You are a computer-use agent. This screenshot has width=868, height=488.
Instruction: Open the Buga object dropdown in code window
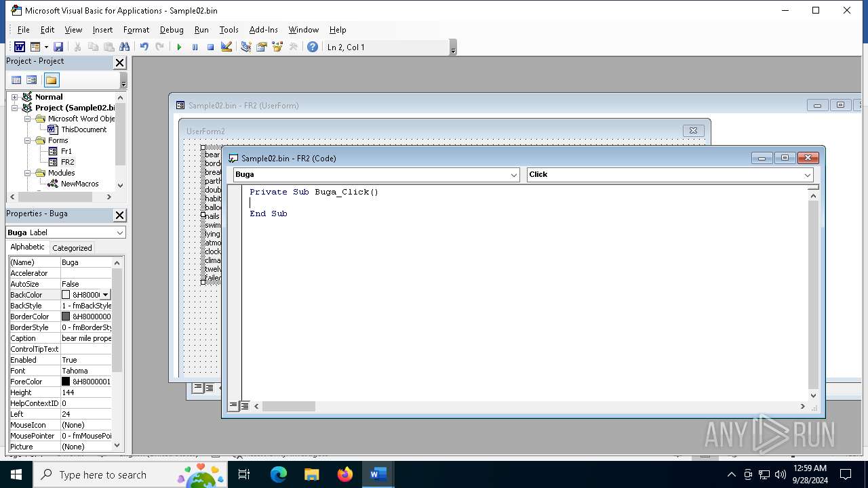pos(514,175)
